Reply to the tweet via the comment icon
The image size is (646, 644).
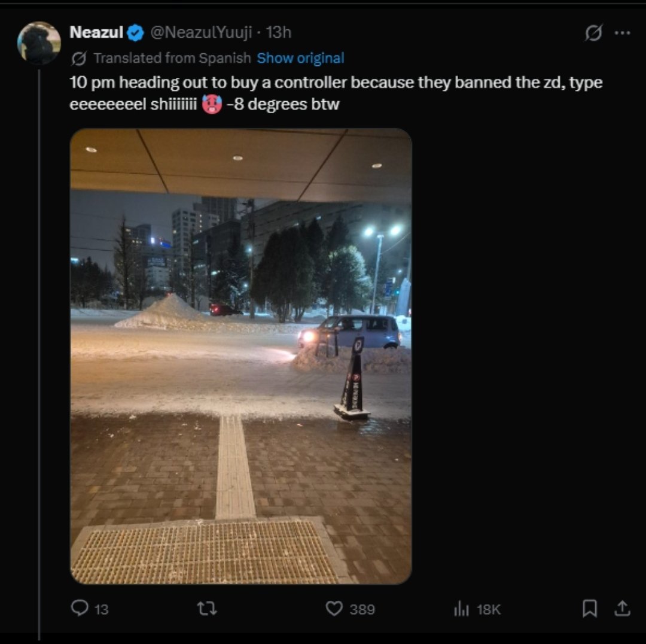point(80,608)
